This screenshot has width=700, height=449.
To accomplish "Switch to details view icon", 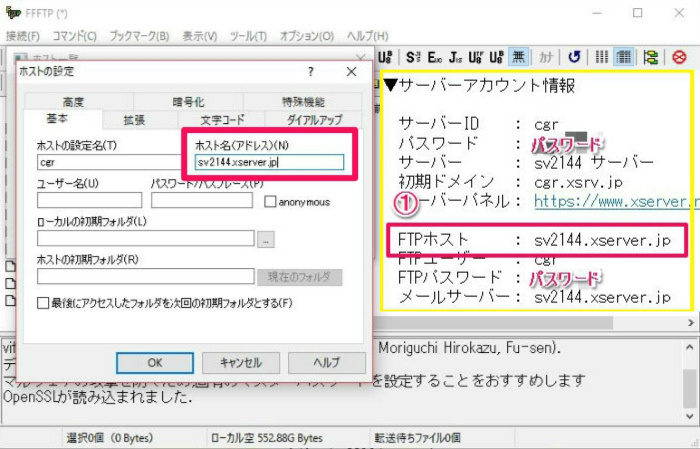I will [x=624, y=57].
